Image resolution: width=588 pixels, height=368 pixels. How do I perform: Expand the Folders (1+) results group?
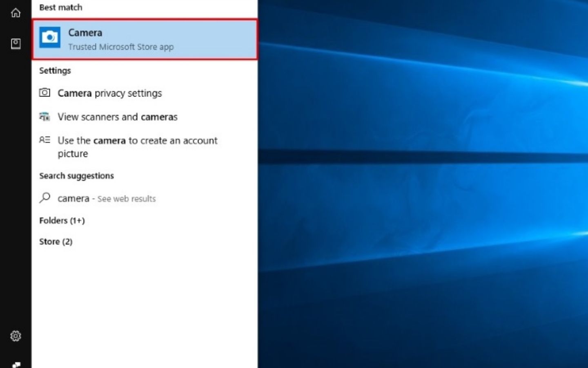pyautogui.click(x=62, y=220)
